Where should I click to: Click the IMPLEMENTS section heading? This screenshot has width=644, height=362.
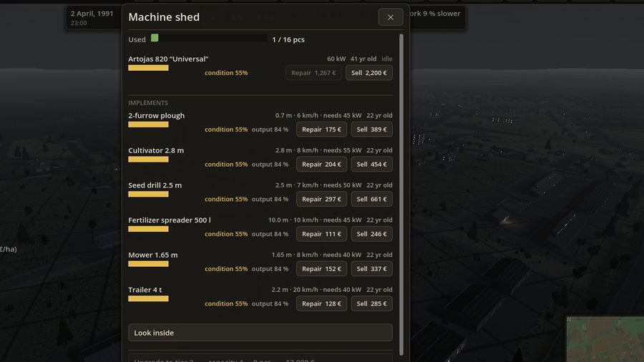pos(148,102)
